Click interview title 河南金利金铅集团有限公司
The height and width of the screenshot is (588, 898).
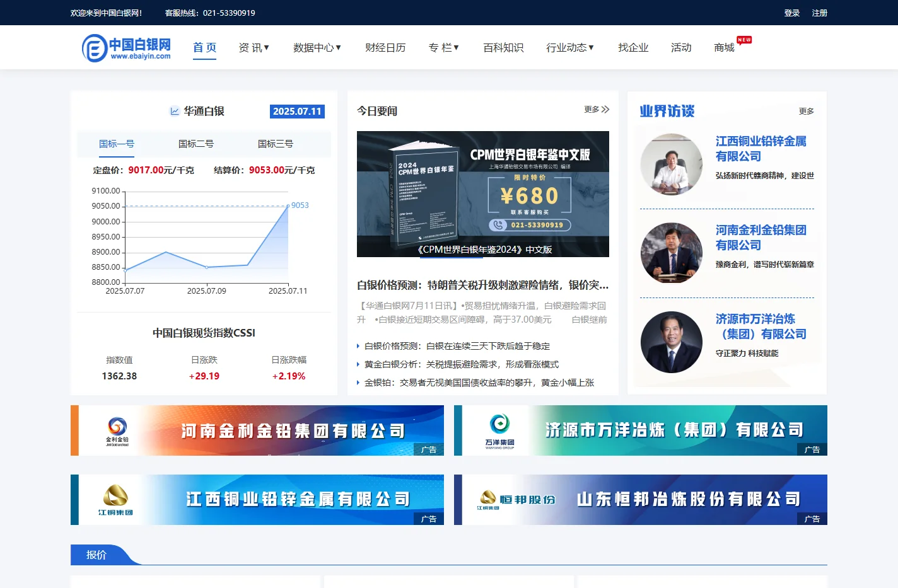[x=761, y=238]
